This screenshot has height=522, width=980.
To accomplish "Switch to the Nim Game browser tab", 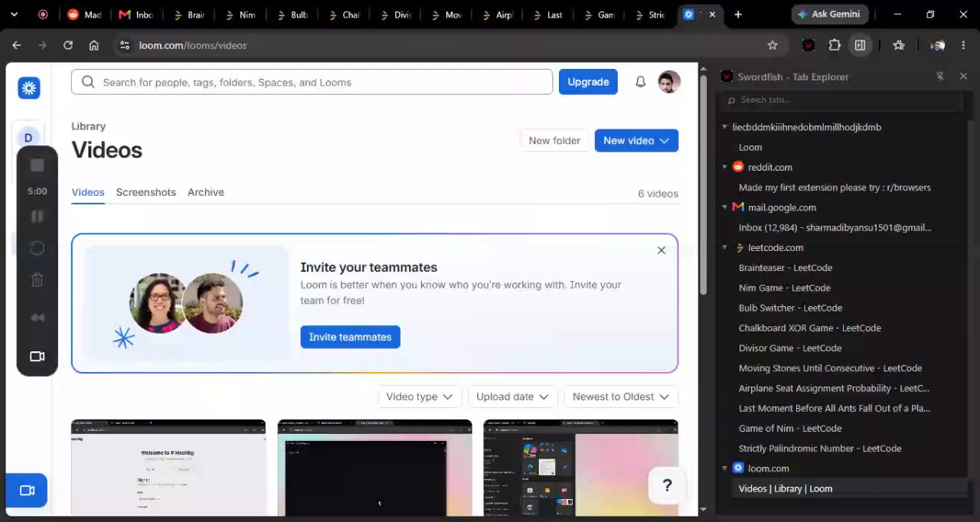I will (240, 15).
